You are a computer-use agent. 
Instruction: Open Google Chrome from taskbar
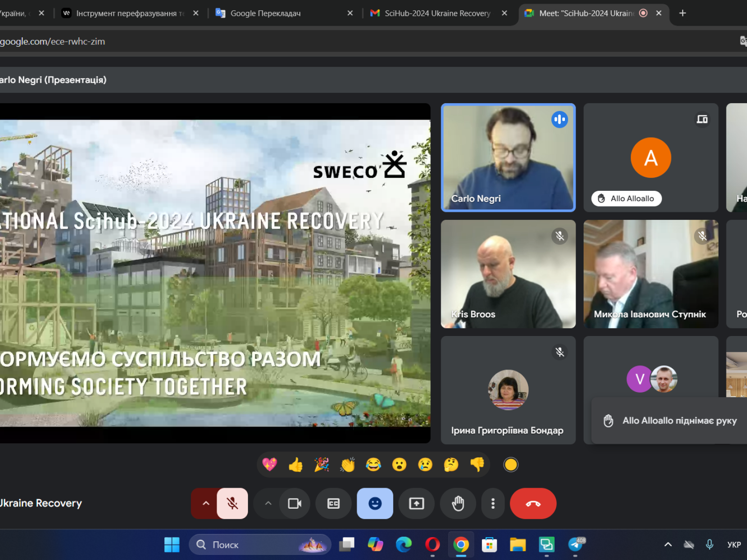461,545
